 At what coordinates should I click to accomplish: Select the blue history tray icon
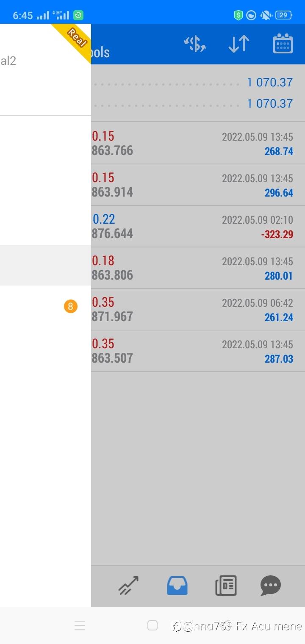pyautogui.click(x=177, y=586)
